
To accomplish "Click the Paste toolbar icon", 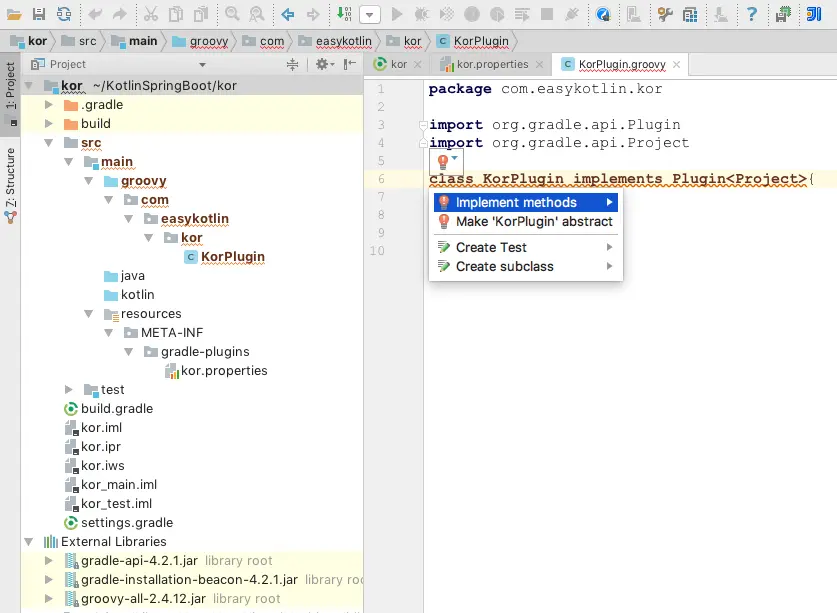I will pos(201,14).
